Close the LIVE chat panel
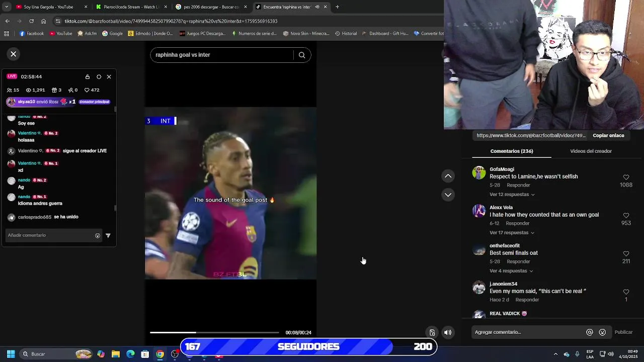644x362 pixels. (109, 77)
